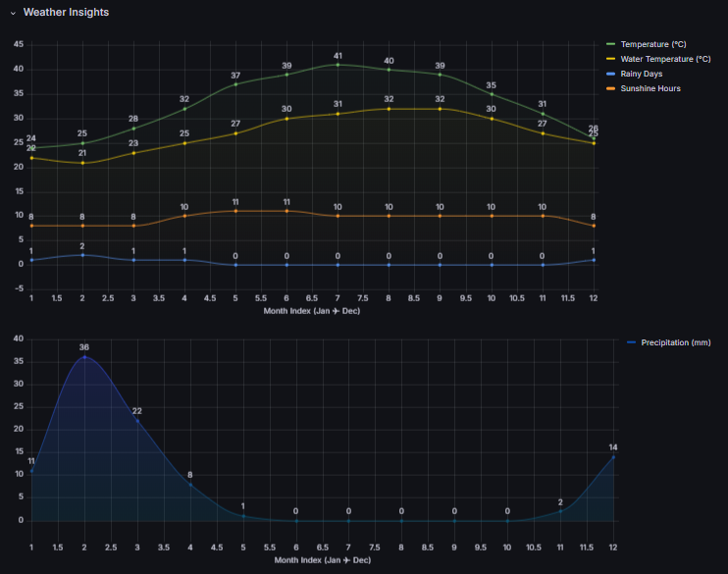Open the green Temperature legend color swatch
728x574 pixels.
point(611,44)
